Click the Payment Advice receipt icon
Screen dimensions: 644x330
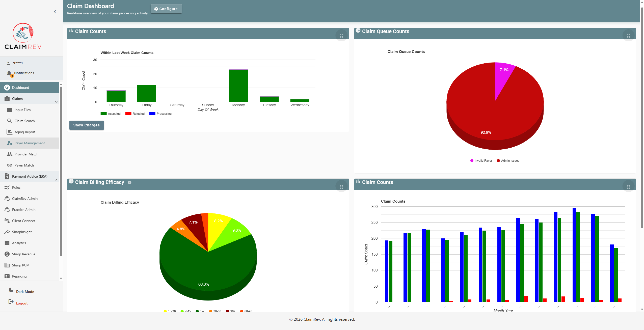pos(7,176)
